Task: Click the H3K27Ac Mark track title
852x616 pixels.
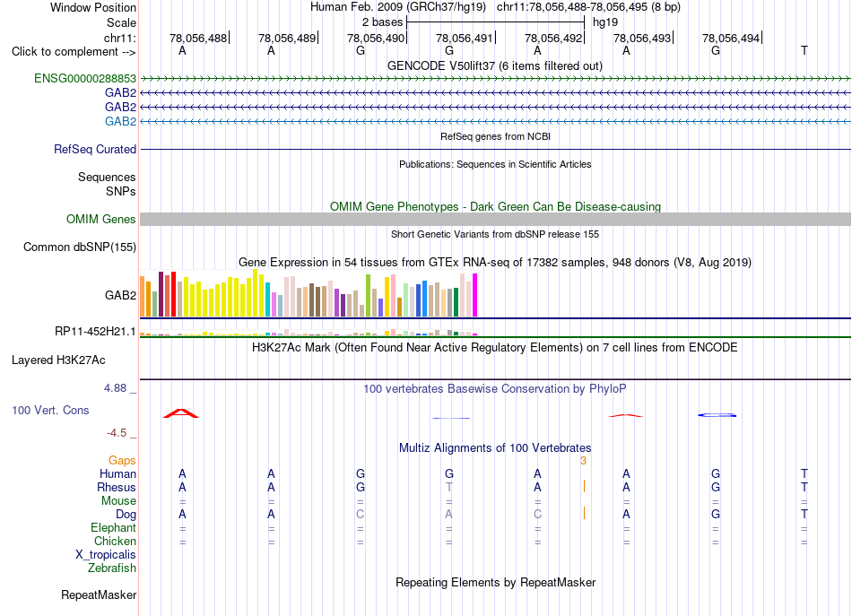Action: [495, 347]
